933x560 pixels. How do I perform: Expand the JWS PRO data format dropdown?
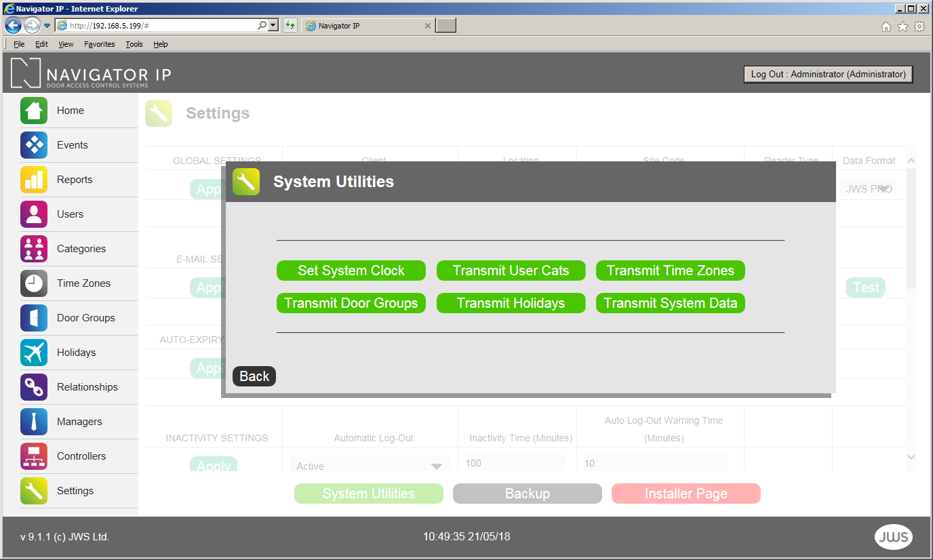click(x=885, y=189)
